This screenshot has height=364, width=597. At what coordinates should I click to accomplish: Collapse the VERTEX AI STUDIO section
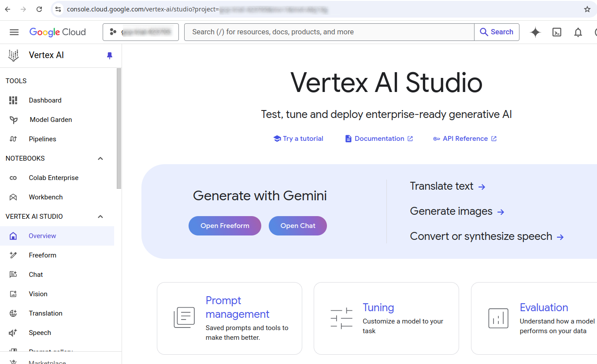pyautogui.click(x=100, y=217)
